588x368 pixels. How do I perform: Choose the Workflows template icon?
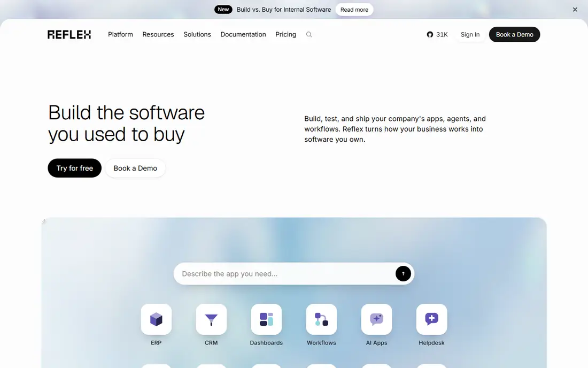point(321,319)
